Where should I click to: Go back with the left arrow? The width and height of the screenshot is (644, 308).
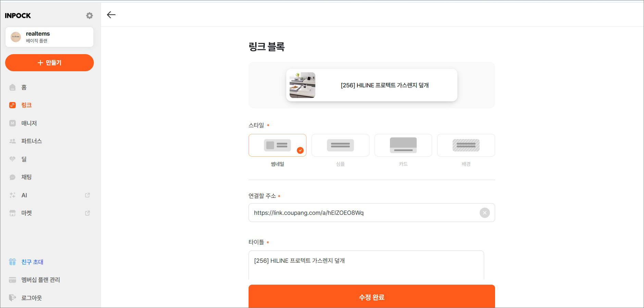pyautogui.click(x=111, y=15)
